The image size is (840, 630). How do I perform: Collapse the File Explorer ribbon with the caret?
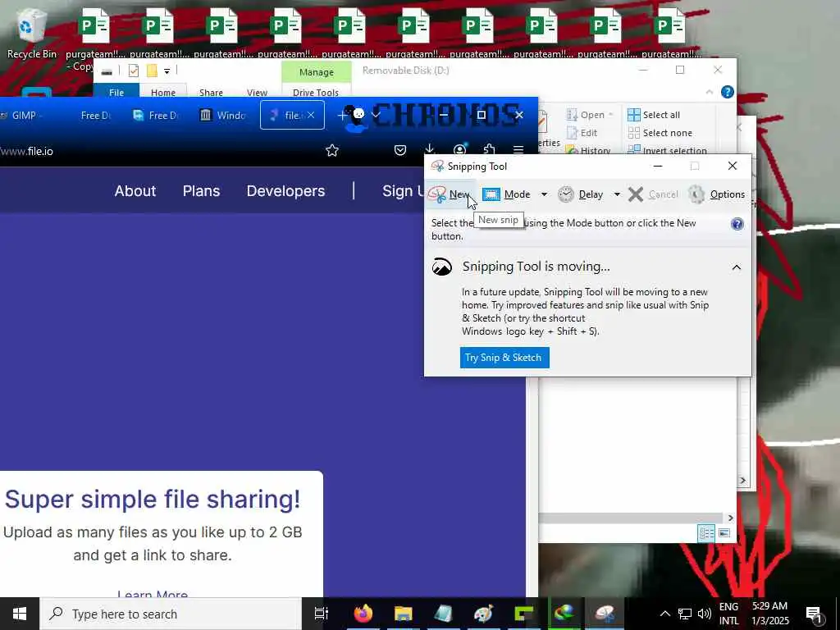coord(710,92)
